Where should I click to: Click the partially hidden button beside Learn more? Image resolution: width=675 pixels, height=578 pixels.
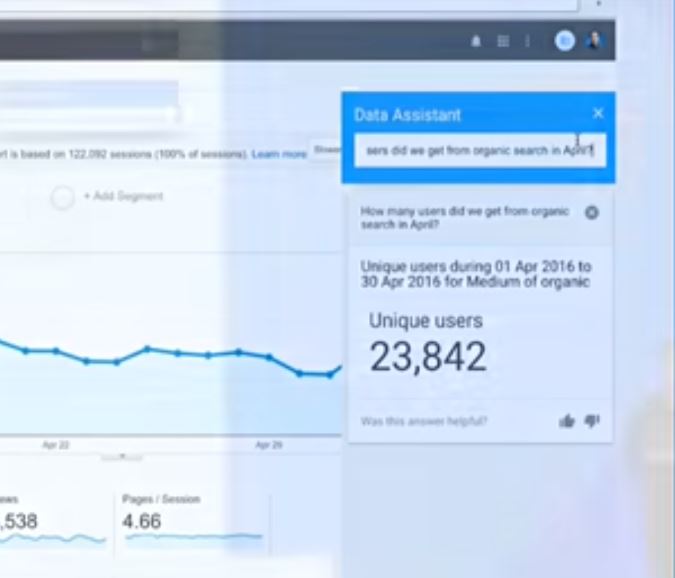[x=326, y=150]
